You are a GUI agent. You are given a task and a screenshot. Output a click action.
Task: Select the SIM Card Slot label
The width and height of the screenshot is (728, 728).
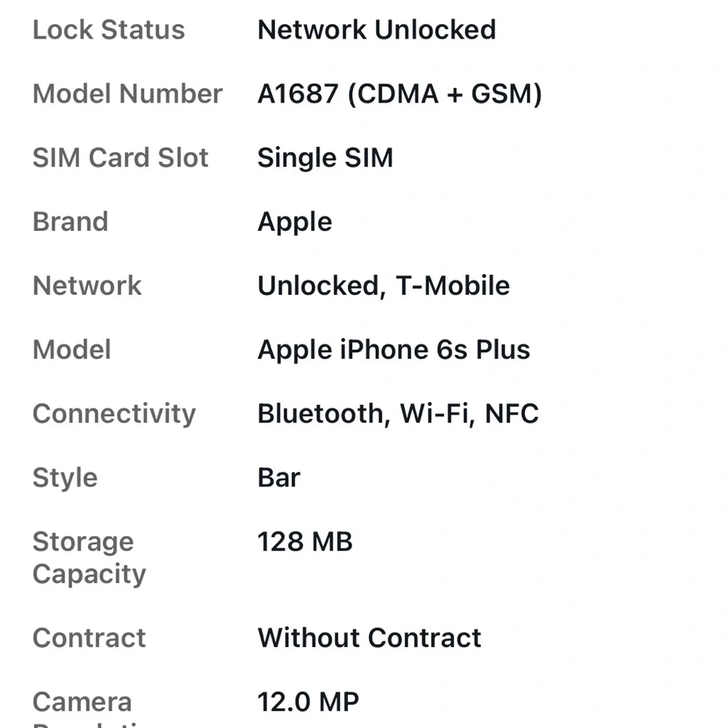point(120,158)
